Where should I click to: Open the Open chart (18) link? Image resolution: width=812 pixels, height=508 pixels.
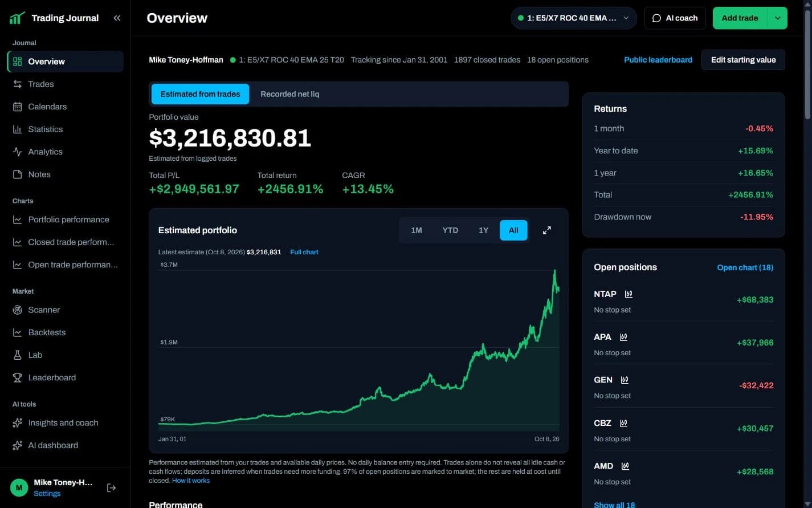(745, 267)
